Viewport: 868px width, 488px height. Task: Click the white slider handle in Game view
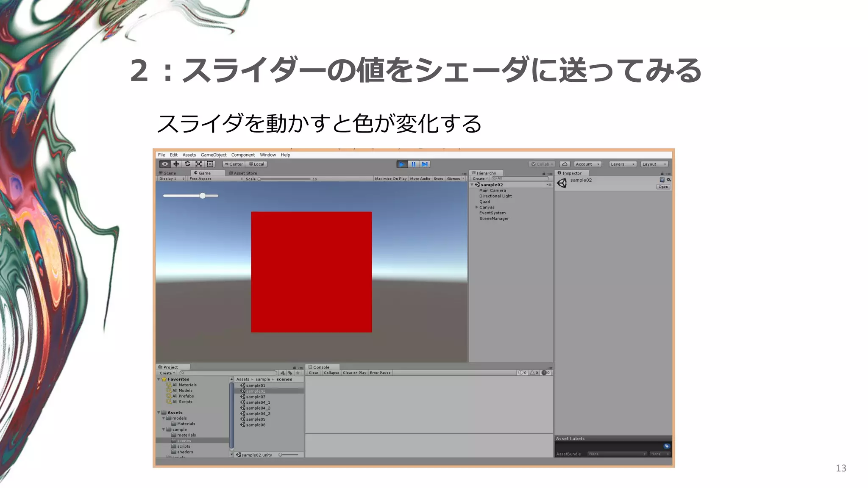pos(203,196)
